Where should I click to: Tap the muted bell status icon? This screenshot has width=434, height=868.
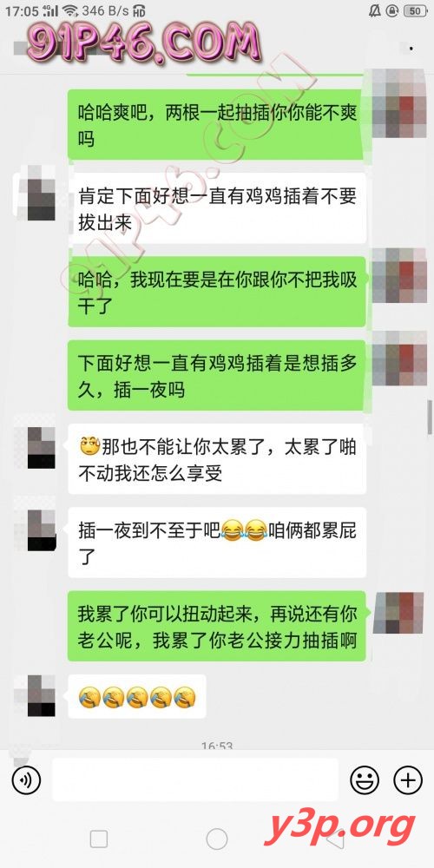[x=375, y=10]
